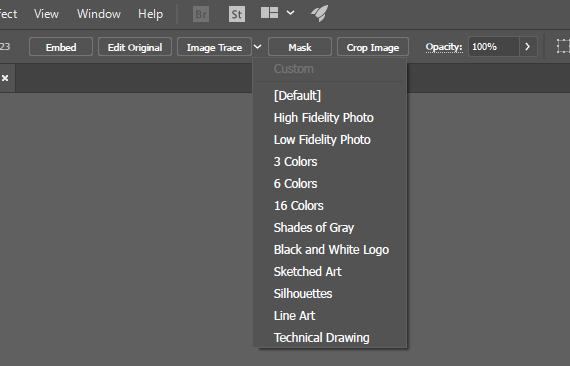
Task: Select the Line Art preset
Action: 330,316
